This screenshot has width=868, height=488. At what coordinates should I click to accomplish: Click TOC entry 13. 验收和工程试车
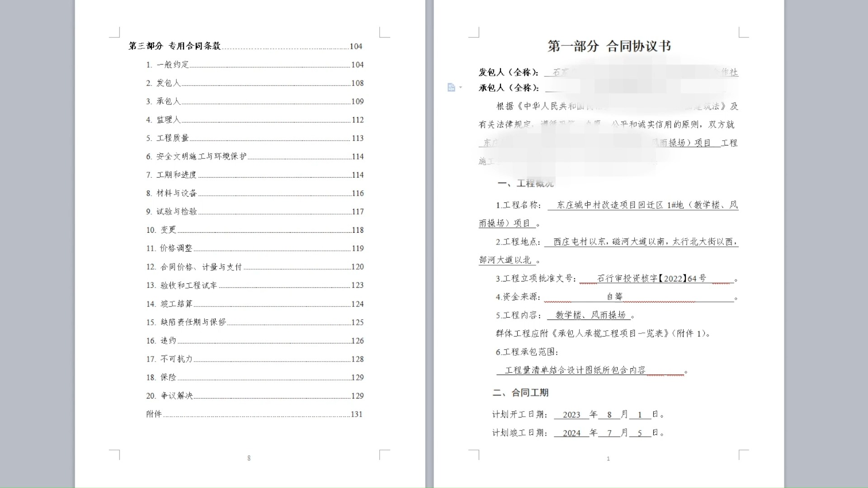[255, 285]
